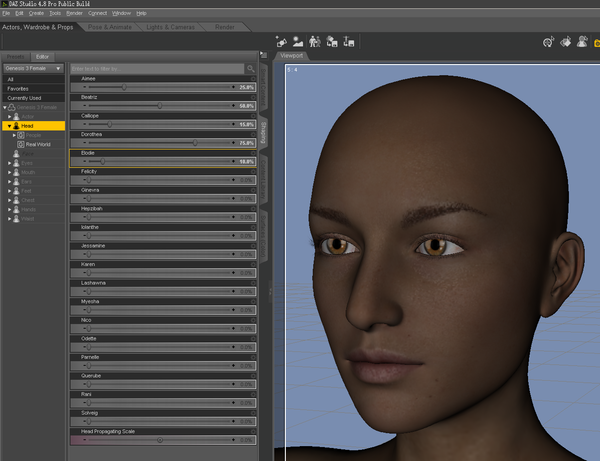Click the third icon in the viewport toolbar
Image resolution: width=600 pixels, height=461 pixels.
pyautogui.click(x=315, y=42)
